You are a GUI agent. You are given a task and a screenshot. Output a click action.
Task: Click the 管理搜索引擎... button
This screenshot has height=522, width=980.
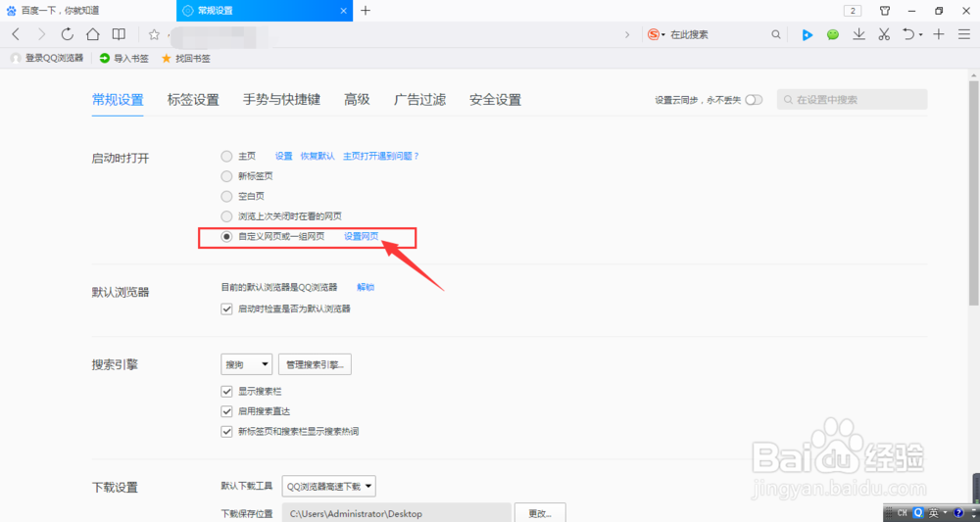[315, 364]
